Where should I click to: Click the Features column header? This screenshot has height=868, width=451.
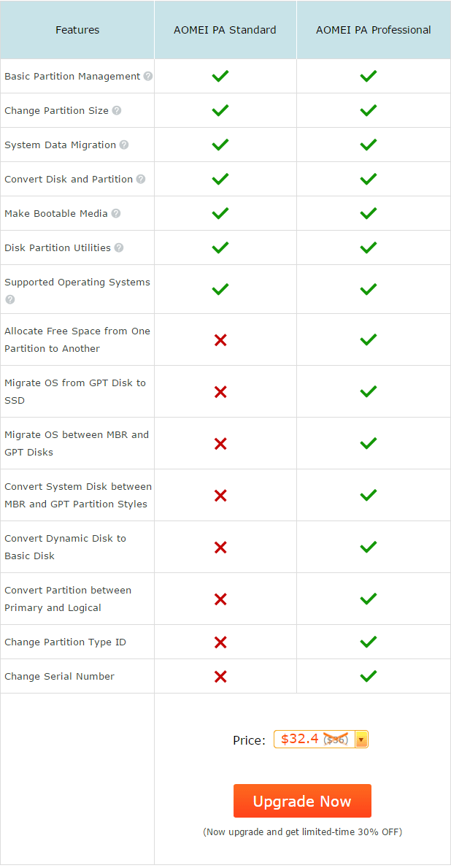click(77, 30)
